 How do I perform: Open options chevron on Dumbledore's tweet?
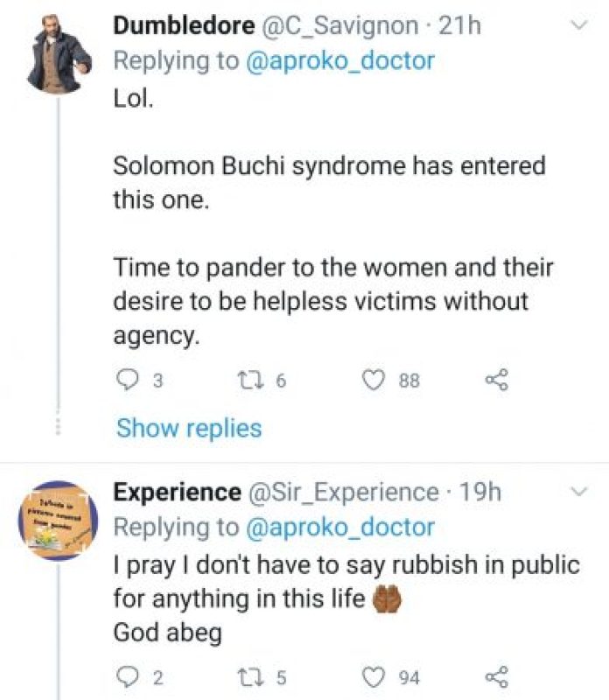coord(579,27)
